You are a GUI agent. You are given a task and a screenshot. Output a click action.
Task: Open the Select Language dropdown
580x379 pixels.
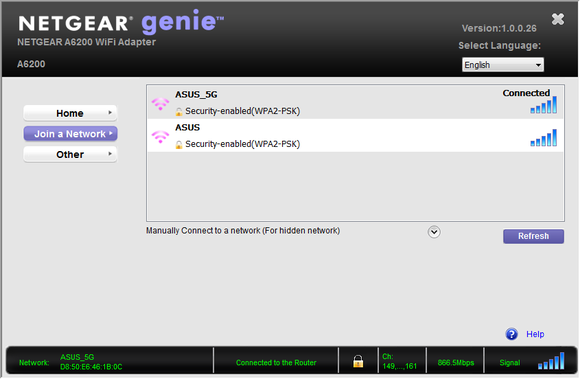pyautogui.click(x=503, y=65)
